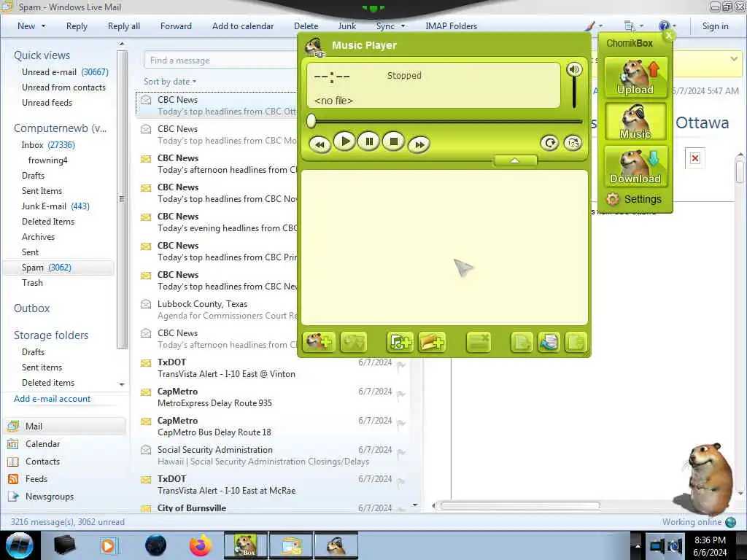Click Forward in the mail toolbar
747x560 pixels.
176,26
